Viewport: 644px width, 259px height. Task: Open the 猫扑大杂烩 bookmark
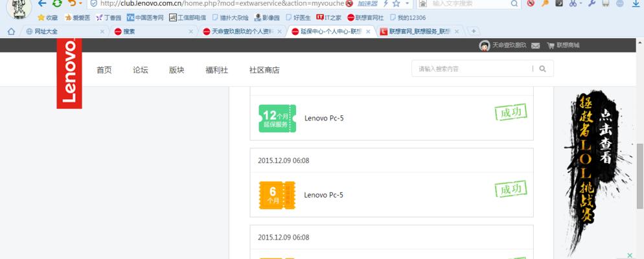(x=230, y=17)
